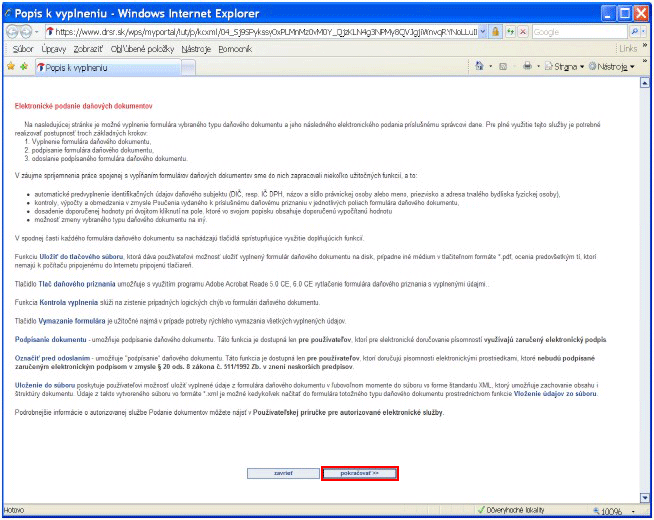Click the Links toolbar label
654x520 pixels.
pyautogui.click(x=628, y=49)
